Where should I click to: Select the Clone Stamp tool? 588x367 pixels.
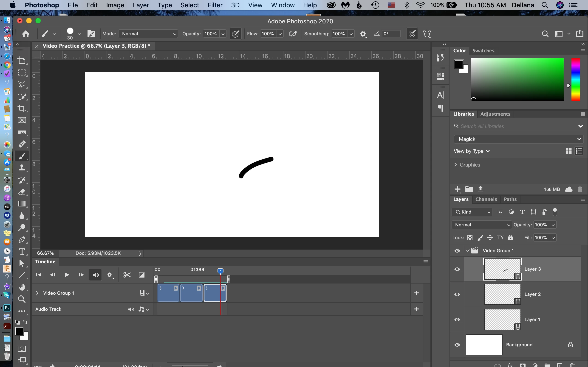[x=22, y=168]
